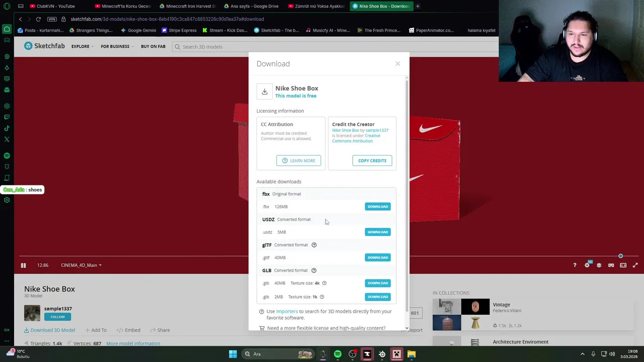This screenshot has height=362, width=644.
Task: Click the animation timeline handle
Action: [620, 256]
